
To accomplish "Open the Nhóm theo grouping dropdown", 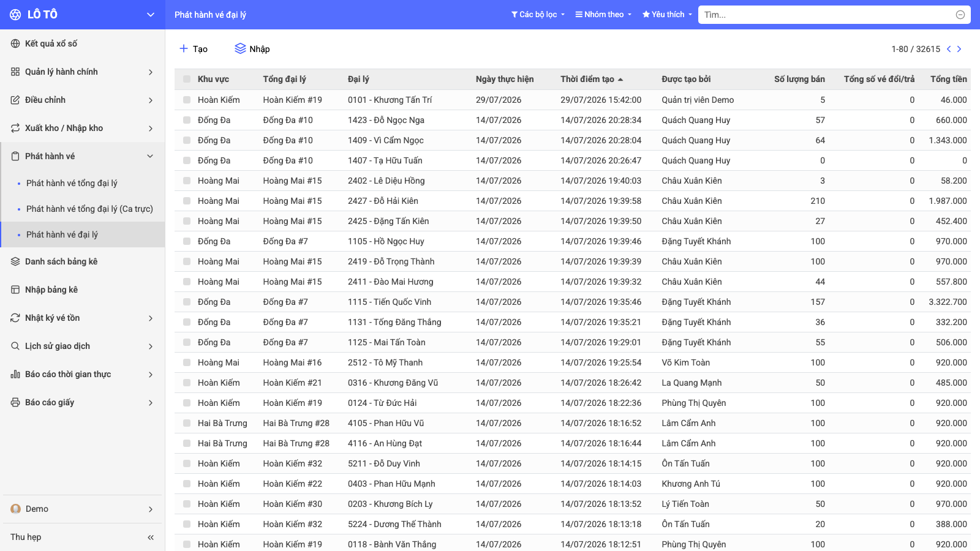I will (603, 15).
